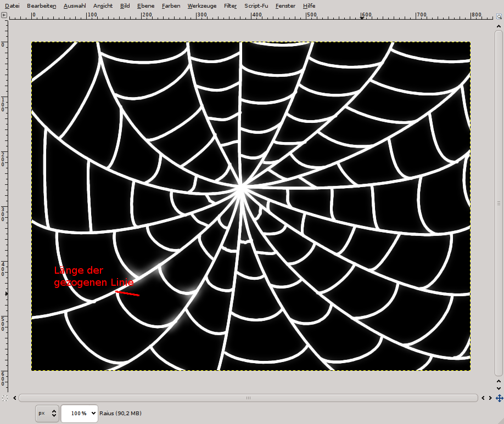This screenshot has height=424, width=504.
Task: Click the horizontal ruler at mark 400
Action: [x=251, y=15]
